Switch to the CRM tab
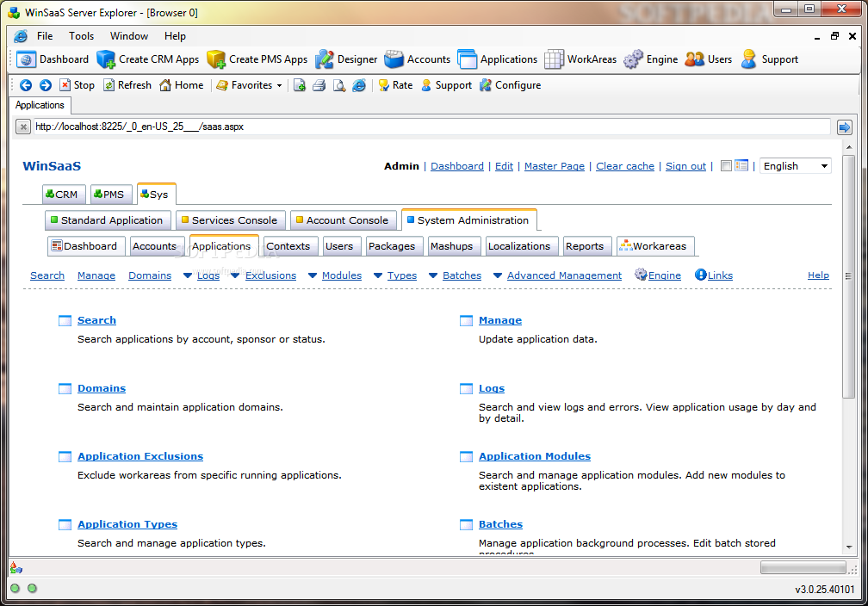This screenshot has height=606, width=868. tap(64, 195)
